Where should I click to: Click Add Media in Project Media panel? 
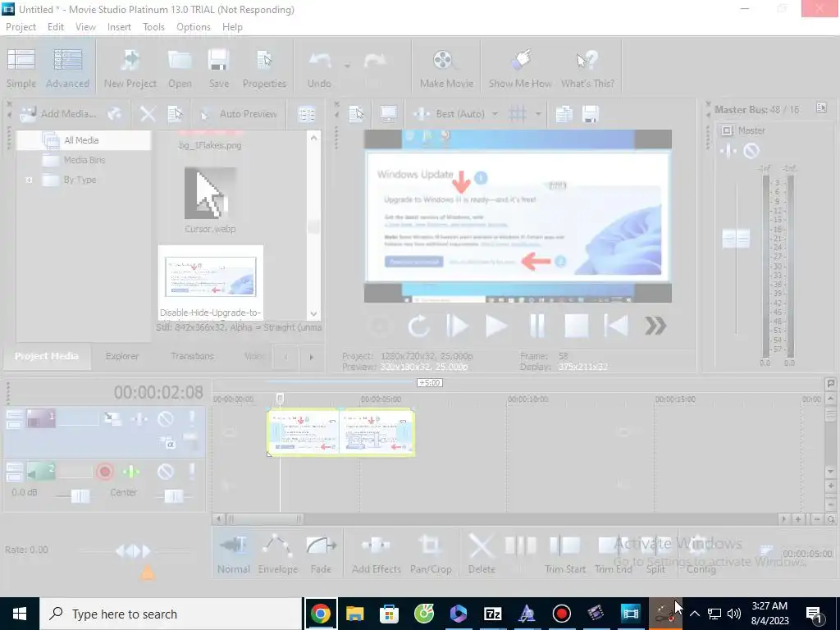click(58, 113)
